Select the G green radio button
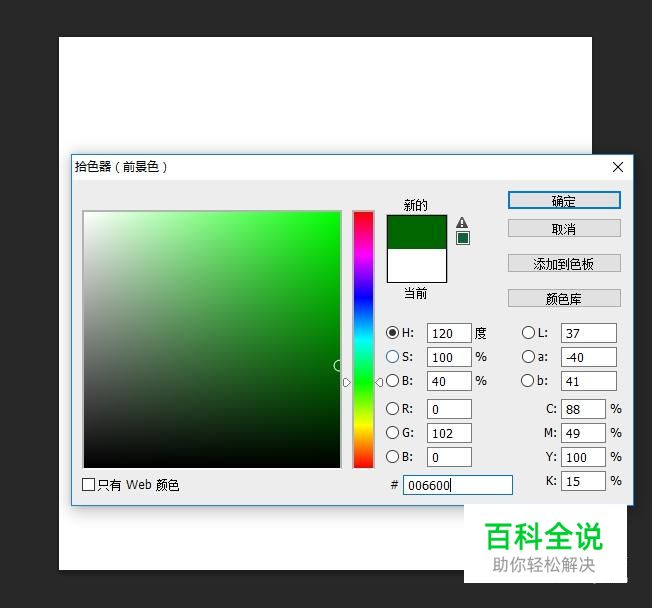The width and height of the screenshot is (652, 608). pyautogui.click(x=392, y=433)
